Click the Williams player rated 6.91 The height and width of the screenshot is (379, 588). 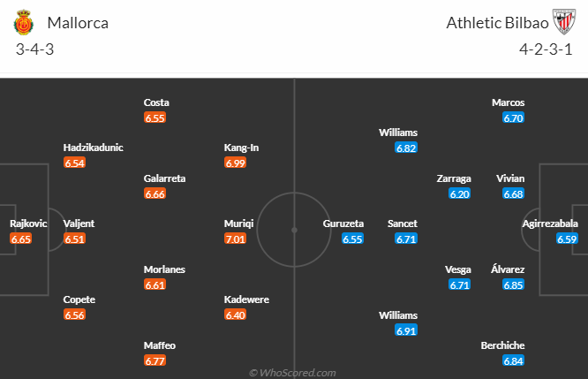[x=398, y=315]
